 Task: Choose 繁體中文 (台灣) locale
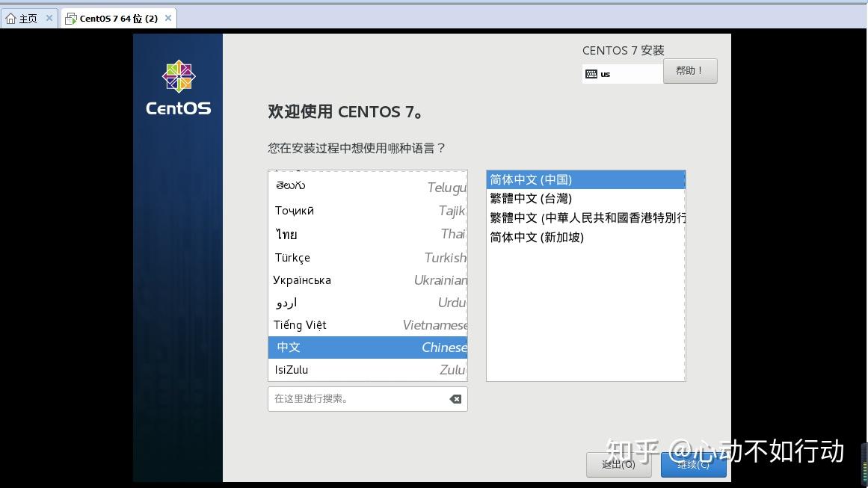point(585,199)
